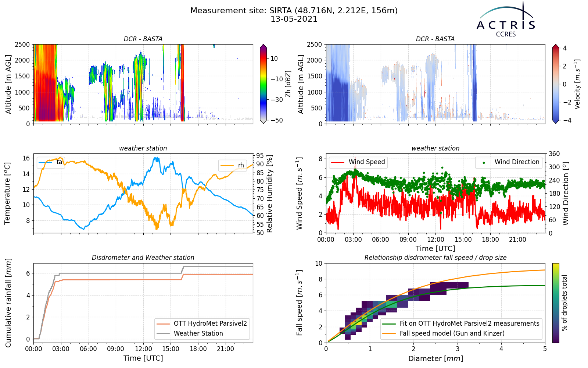Click the orange rh legend line marker
The height and width of the screenshot is (368, 588).
[x=227, y=165]
